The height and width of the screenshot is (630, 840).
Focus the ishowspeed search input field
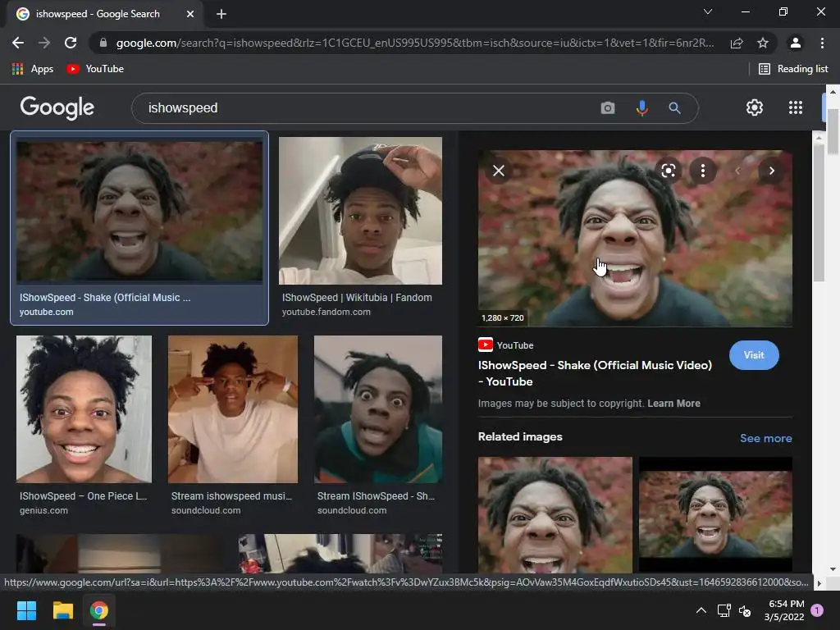click(370, 108)
